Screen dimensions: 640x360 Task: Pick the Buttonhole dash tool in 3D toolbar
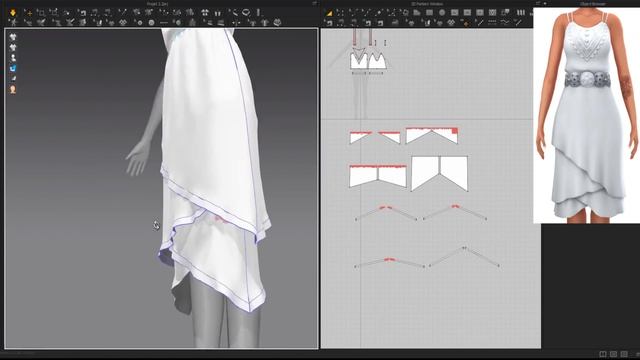point(164,22)
